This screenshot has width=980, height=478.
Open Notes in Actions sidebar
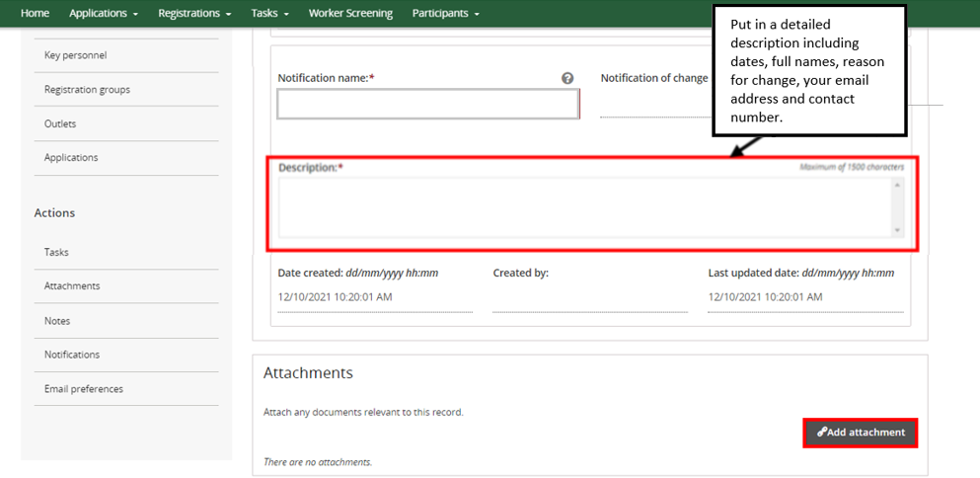point(57,321)
